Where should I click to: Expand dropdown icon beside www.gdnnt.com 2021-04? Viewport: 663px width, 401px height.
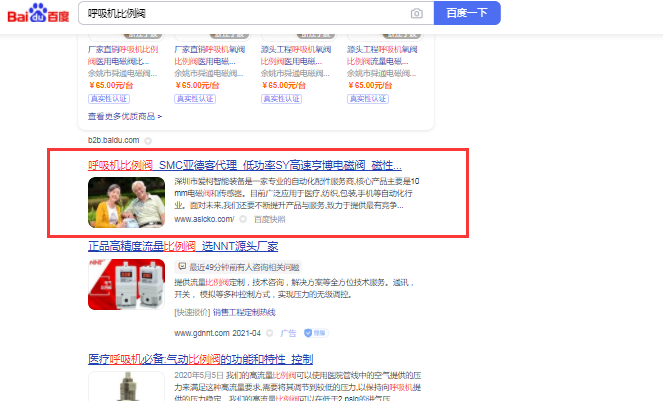(269, 333)
